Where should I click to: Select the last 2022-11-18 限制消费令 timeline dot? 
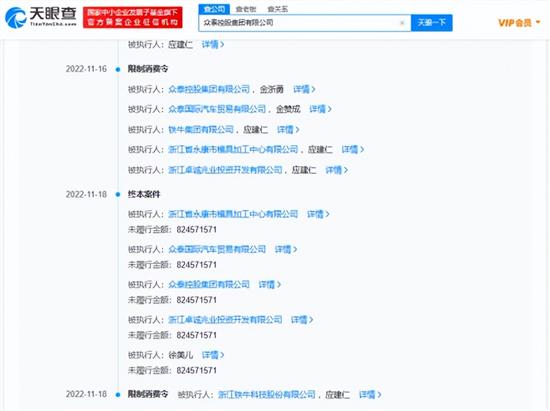coord(118,395)
